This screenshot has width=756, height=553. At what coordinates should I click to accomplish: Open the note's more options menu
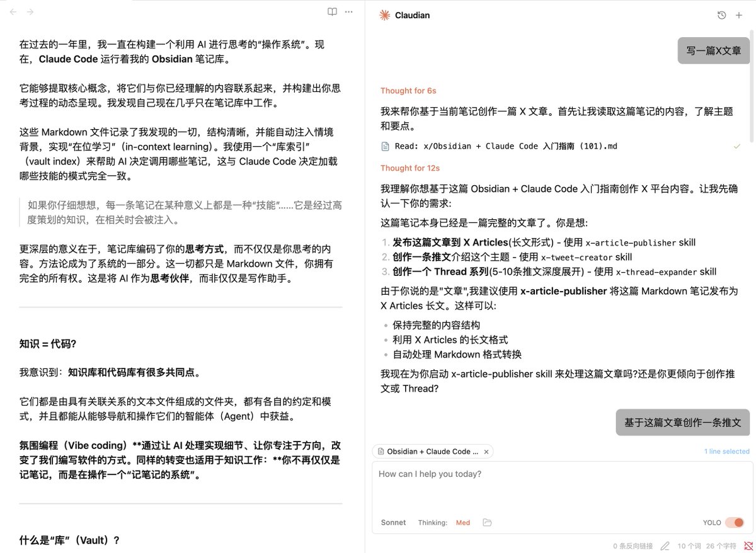coord(348,12)
